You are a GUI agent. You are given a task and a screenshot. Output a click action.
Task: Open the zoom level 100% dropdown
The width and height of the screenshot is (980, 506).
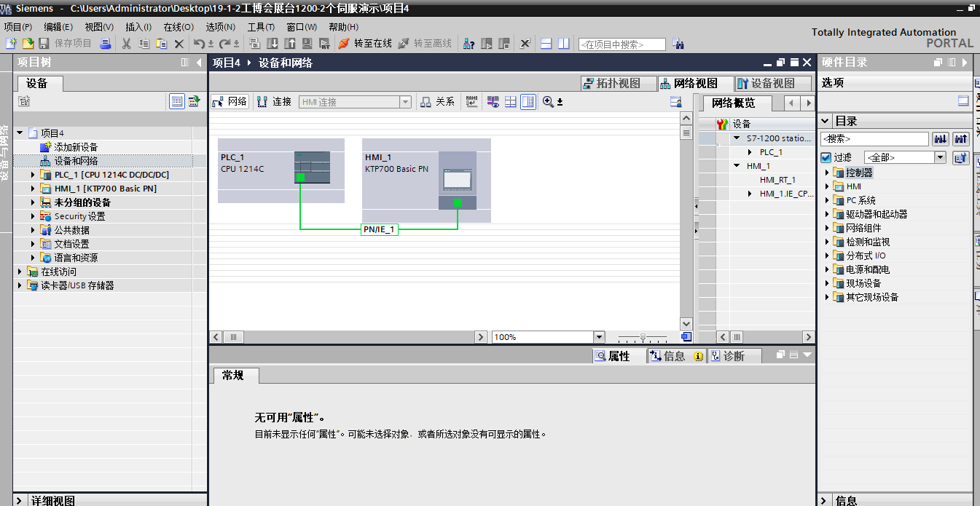tap(599, 337)
